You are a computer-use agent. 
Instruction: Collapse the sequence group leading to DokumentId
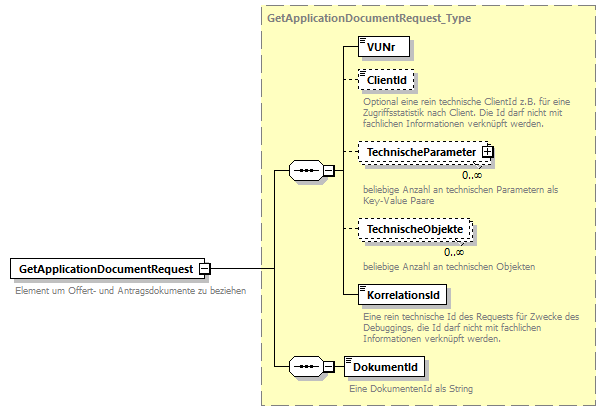coord(328,366)
